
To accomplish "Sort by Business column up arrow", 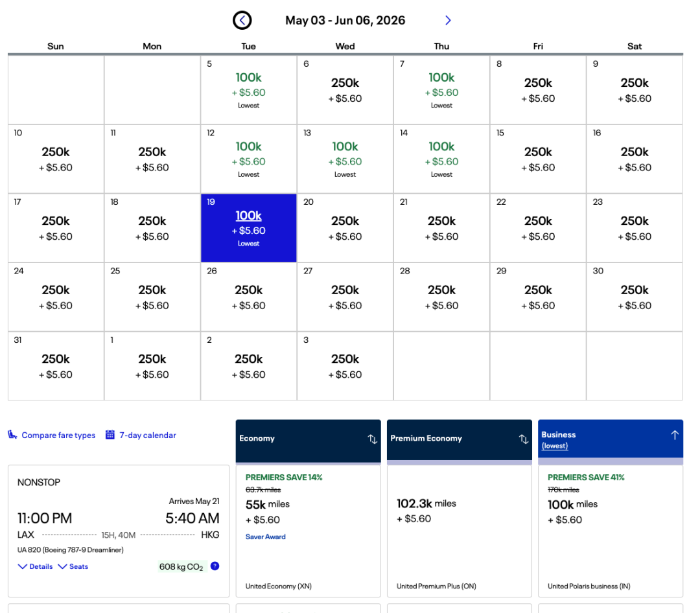I will tap(674, 435).
